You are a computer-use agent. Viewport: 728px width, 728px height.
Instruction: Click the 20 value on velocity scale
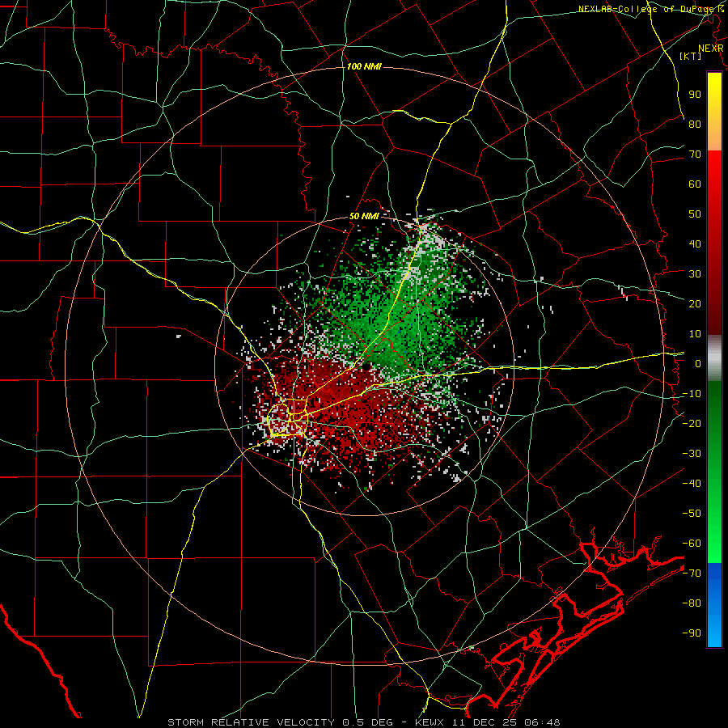(695, 303)
